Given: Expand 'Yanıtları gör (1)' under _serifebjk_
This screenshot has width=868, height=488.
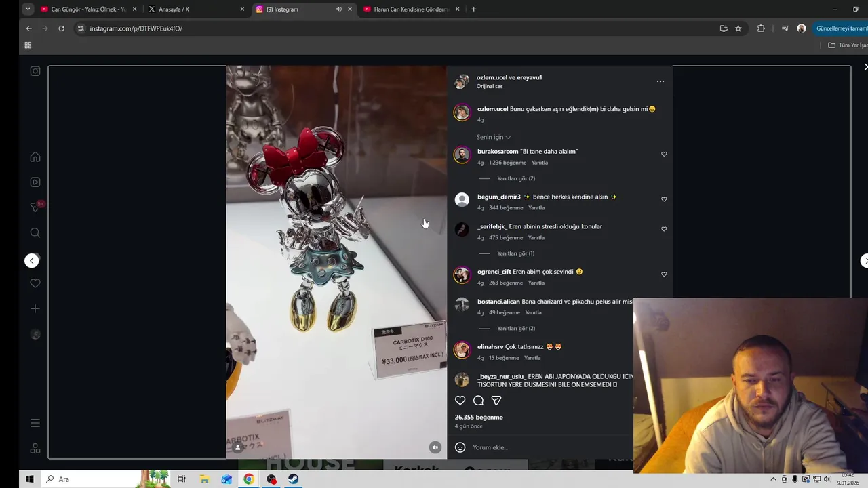Looking at the screenshot, I should 515,253.
